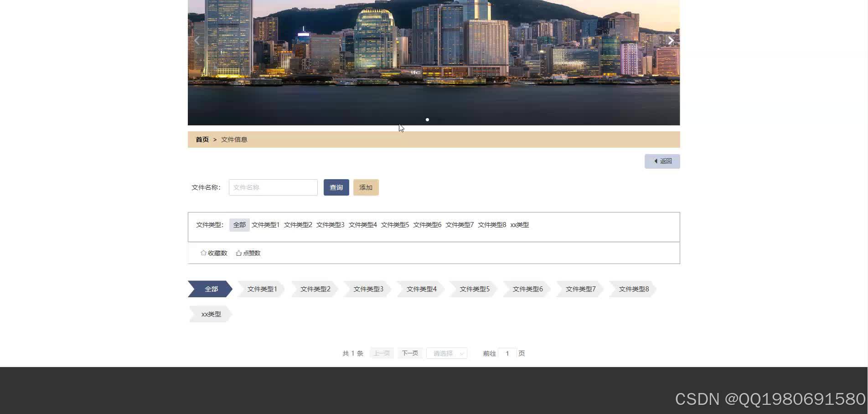Click the 文件名称 search input field
Image resolution: width=868 pixels, height=414 pixels.
(x=273, y=187)
